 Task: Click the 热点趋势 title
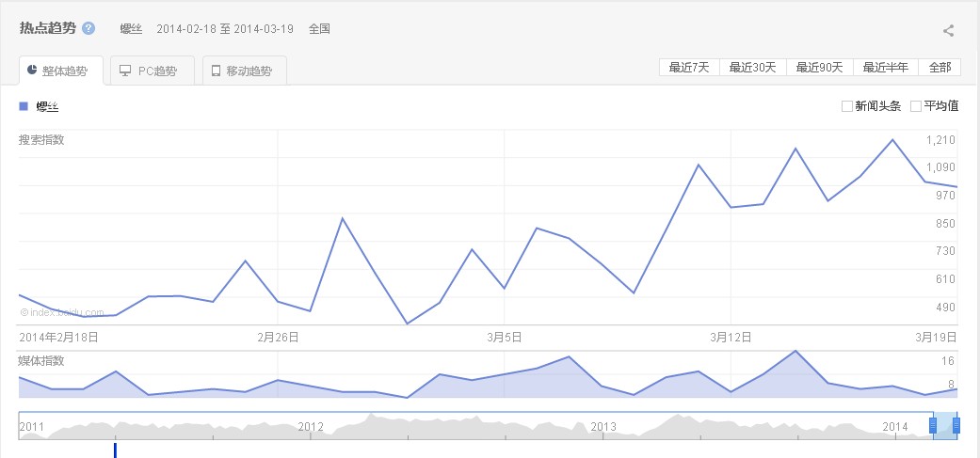[47, 29]
